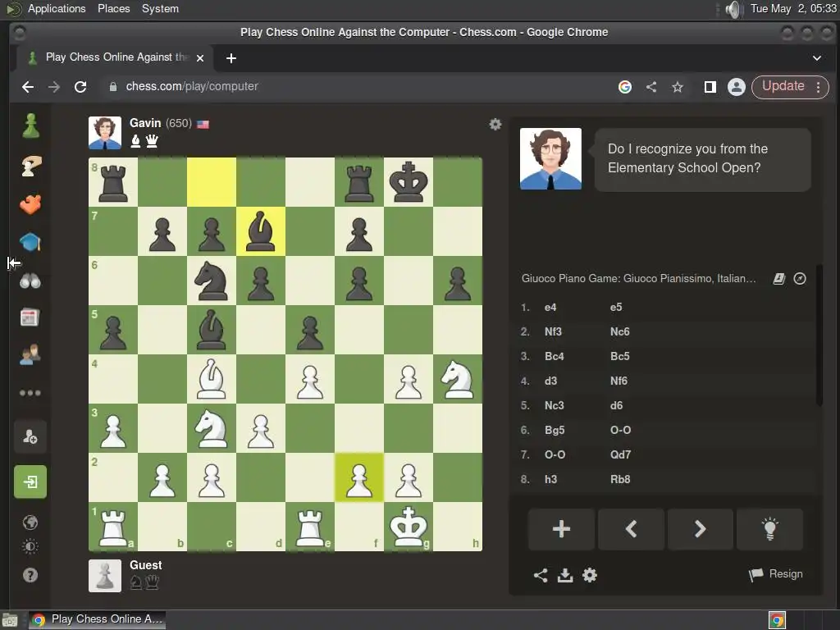The image size is (840, 630).
Task: Open Chrome profile icon
Action: [x=737, y=87]
